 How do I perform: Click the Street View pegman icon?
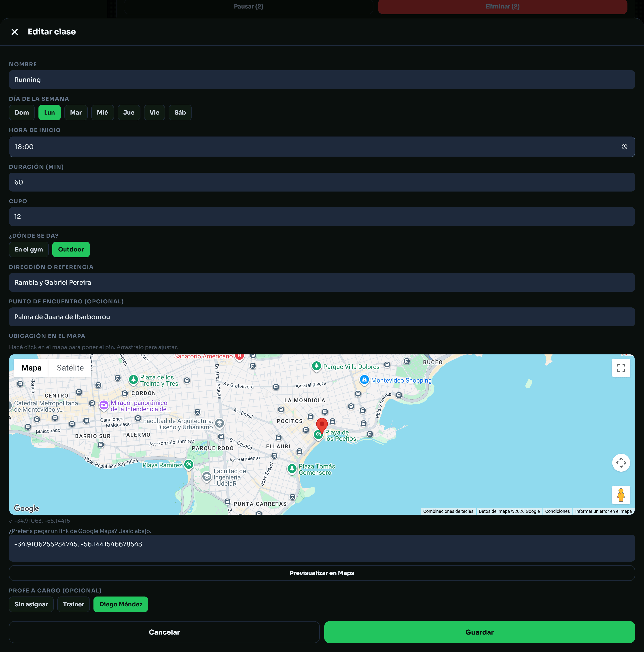click(x=621, y=495)
